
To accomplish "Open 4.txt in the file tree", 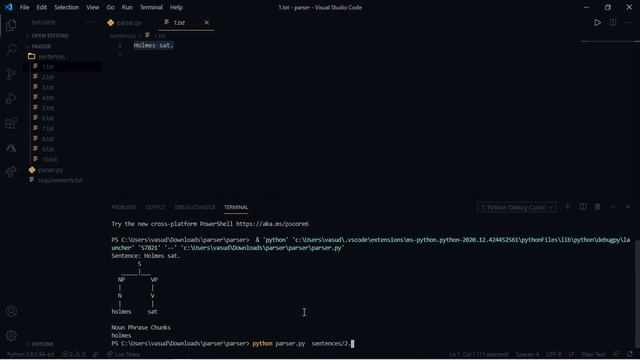I will [x=48, y=98].
